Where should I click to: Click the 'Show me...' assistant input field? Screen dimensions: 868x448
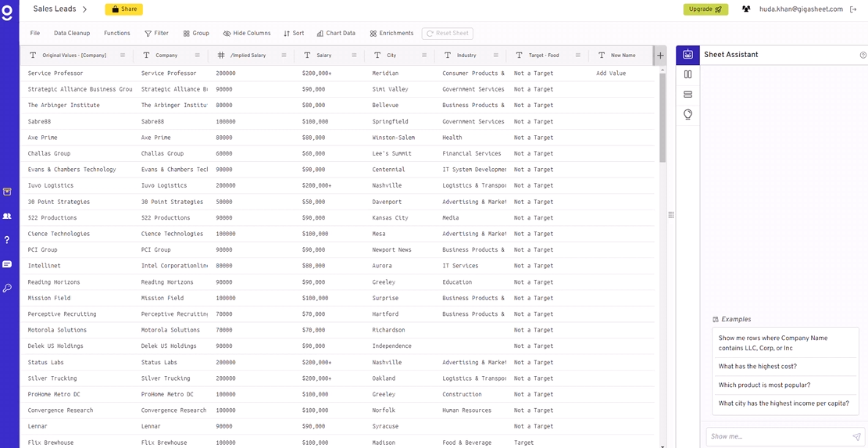(x=780, y=436)
